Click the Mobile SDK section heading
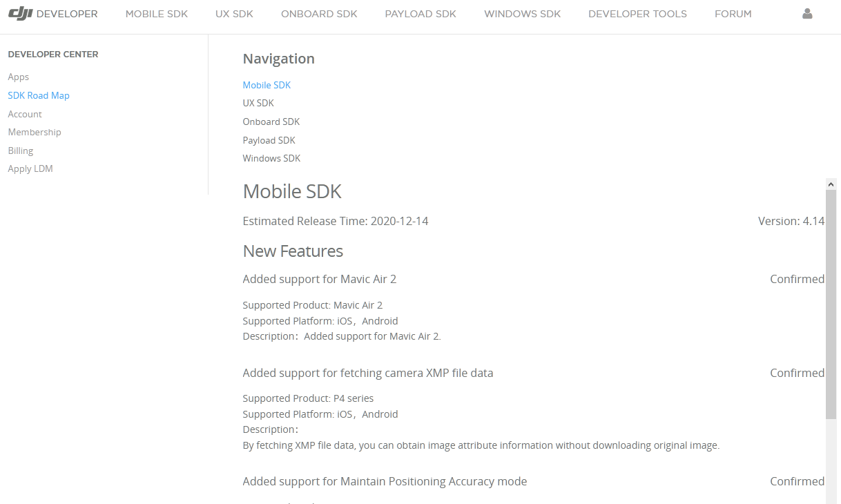The height and width of the screenshot is (504, 841). pyautogui.click(x=292, y=191)
